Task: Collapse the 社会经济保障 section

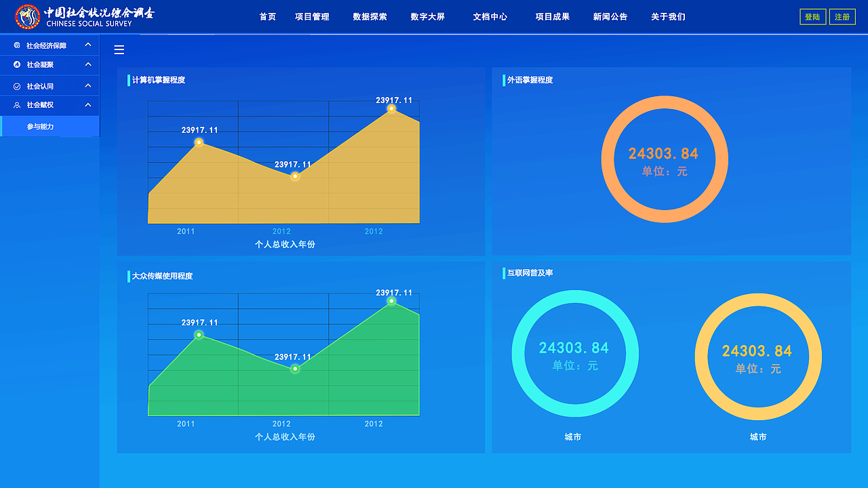Action: (x=87, y=45)
